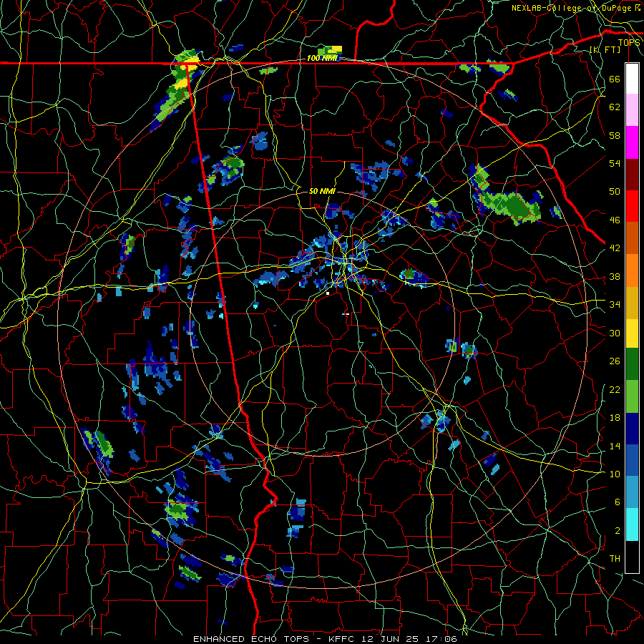Pick the dark green legend swatch
The height and width of the screenshot is (644, 644).
click(632, 364)
